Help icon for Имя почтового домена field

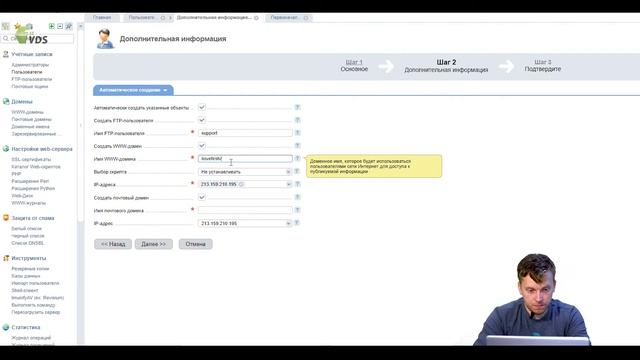pyautogui.click(x=298, y=210)
